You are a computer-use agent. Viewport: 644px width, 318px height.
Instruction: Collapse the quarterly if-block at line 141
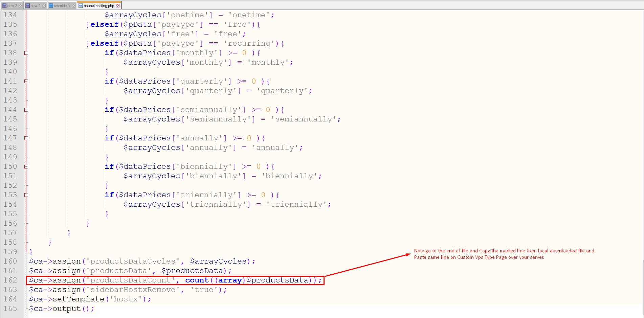click(26, 82)
